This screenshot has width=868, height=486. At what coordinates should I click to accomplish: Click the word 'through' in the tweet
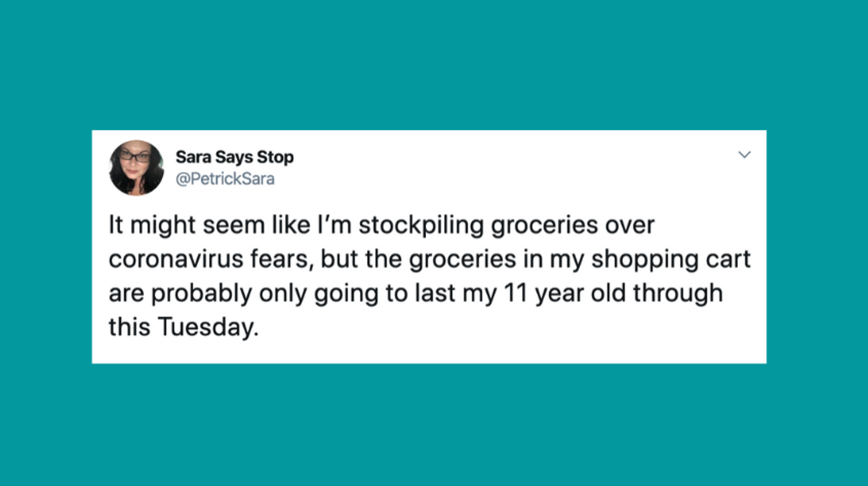tap(678, 293)
